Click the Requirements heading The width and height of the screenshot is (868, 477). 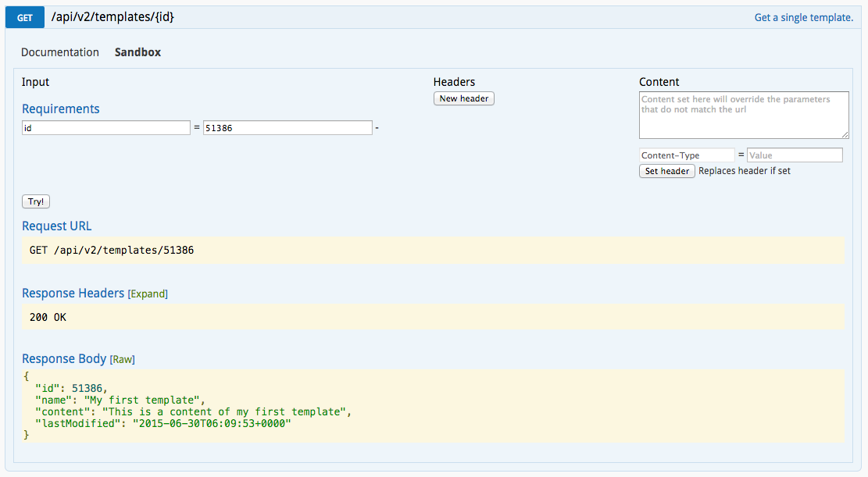click(x=61, y=109)
